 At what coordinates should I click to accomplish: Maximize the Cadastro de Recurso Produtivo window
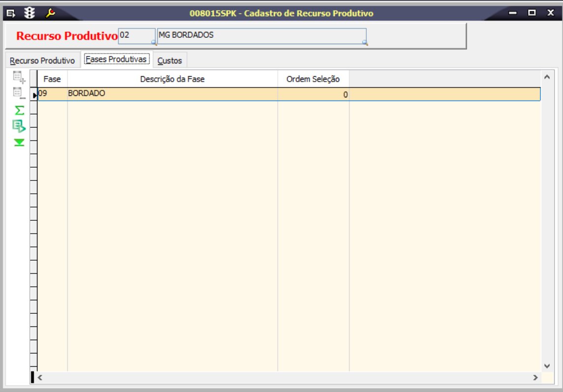click(x=532, y=13)
